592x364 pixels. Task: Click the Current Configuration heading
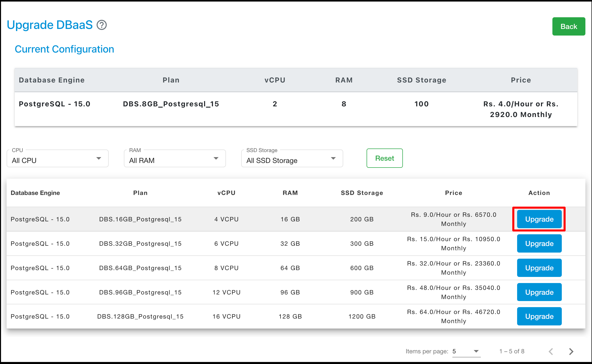[x=64, y=49]
